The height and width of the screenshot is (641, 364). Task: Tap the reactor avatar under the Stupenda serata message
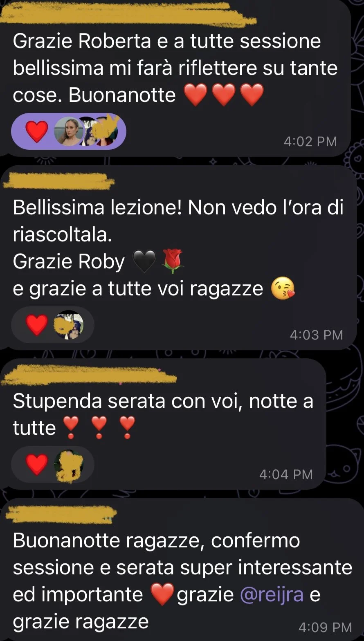coord(69,465)
